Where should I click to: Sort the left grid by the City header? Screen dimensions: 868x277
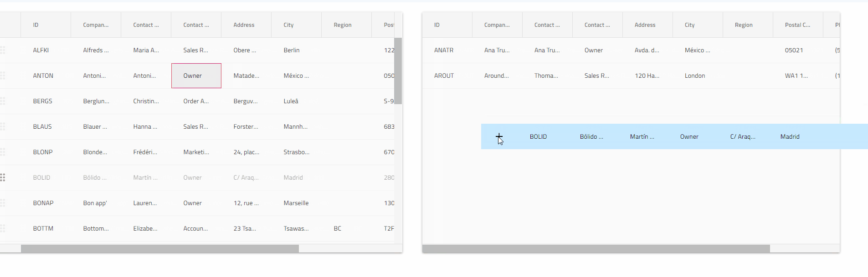coord(288,25)
